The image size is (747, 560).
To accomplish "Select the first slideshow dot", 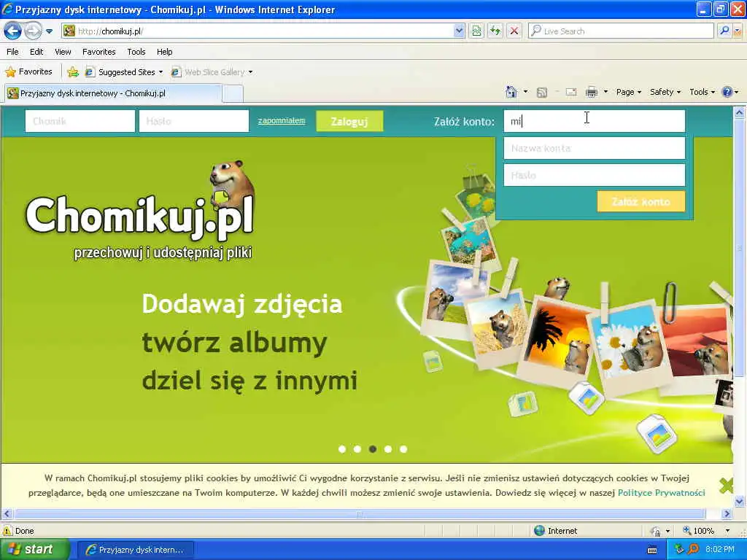I will 342,449.
